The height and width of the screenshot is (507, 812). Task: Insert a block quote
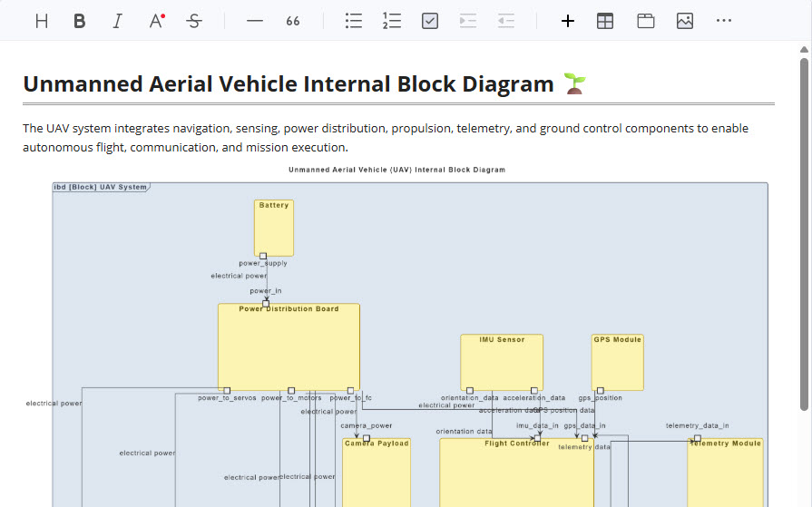click(x=293, y=21)
